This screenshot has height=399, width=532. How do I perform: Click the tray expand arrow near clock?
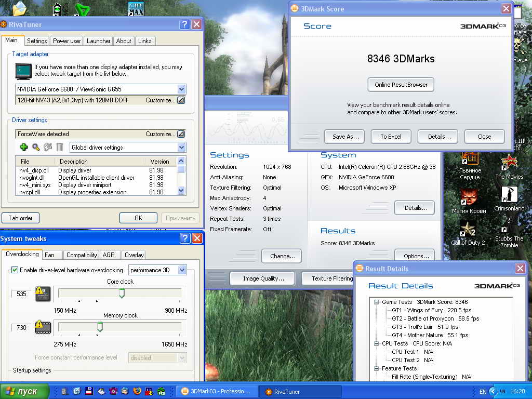(x=493, y=391)
